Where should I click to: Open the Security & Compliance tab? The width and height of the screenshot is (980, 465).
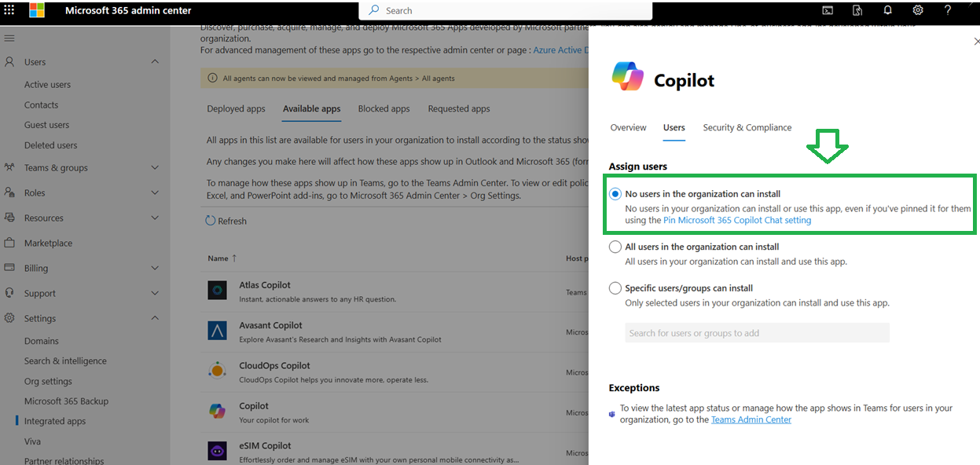coord(747,127)
